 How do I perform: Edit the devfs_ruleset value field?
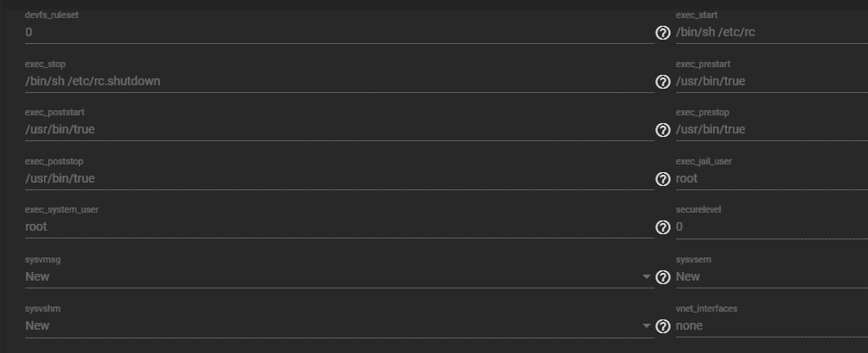click(339, 32)
